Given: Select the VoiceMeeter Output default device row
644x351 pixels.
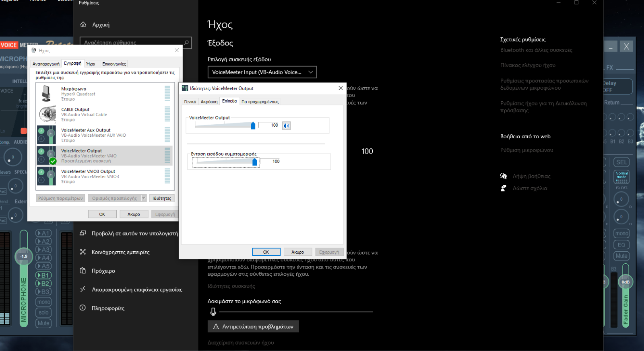Looking at the screenshot, I should pyautogui.click(x=104, y=156).
